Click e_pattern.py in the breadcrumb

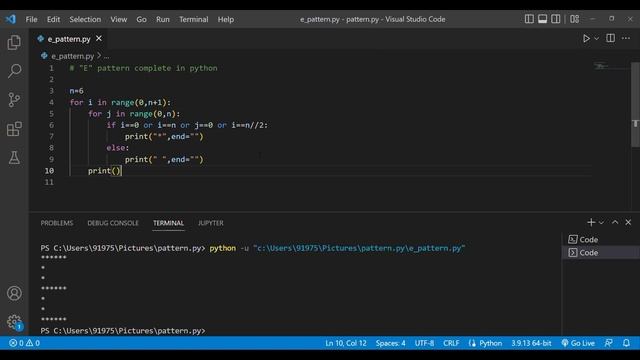coord(73,56)
